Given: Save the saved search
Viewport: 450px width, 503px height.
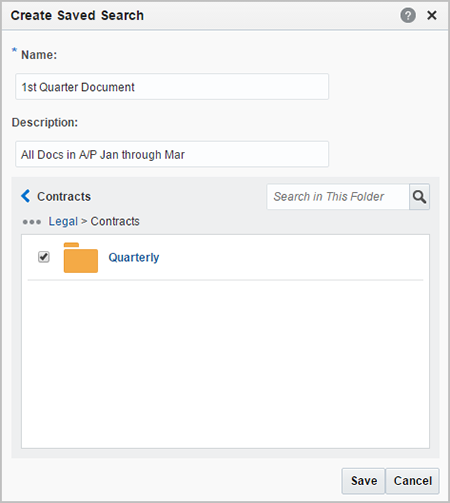Looking at the screenshot, I should coord(363,481).
